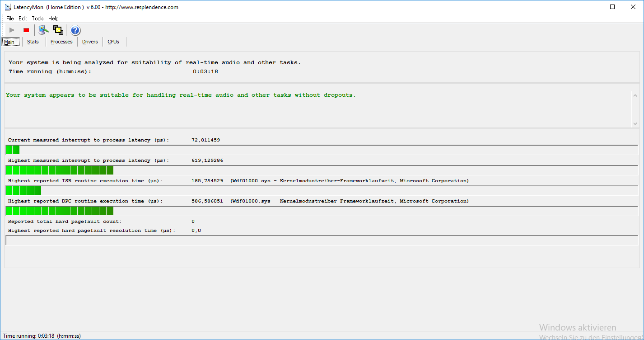Open the Tools menu

tap(37, 19)
